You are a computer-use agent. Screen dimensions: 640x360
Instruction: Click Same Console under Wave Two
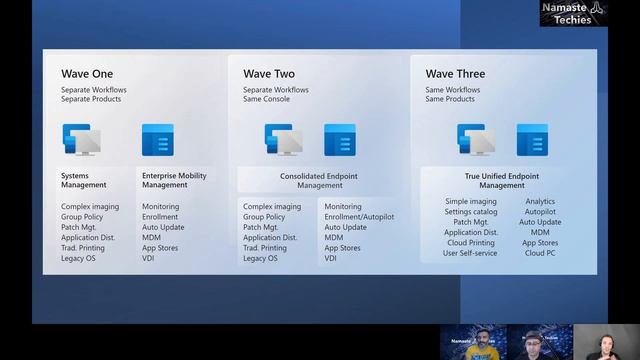click(x=267, y=99)
